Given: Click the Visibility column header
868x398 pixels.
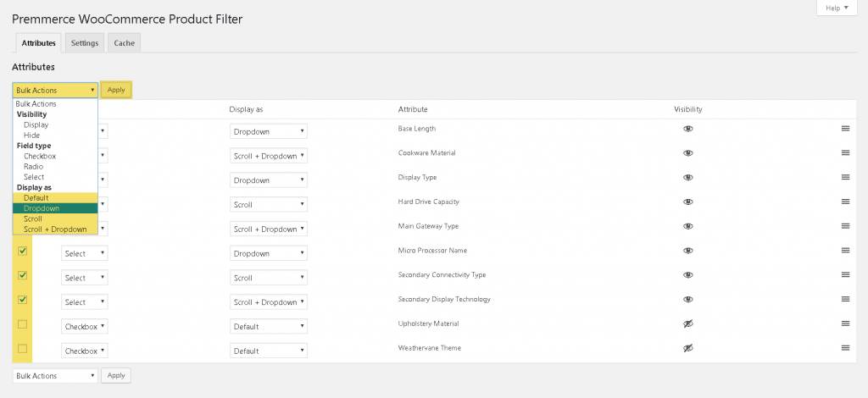Looking at the screenshot, I should pos(688,109).
